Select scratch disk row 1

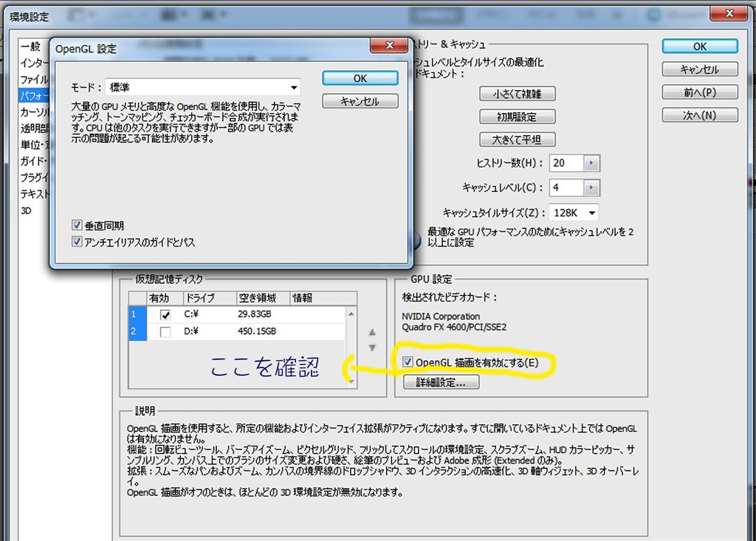[x=237, y=314]
